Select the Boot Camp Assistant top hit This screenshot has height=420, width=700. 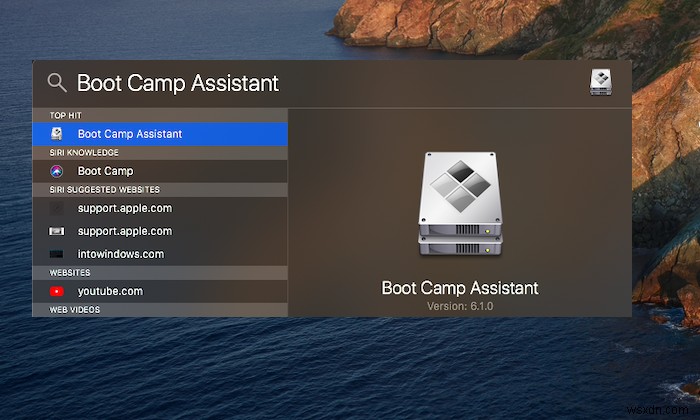(x=160, y=134)
